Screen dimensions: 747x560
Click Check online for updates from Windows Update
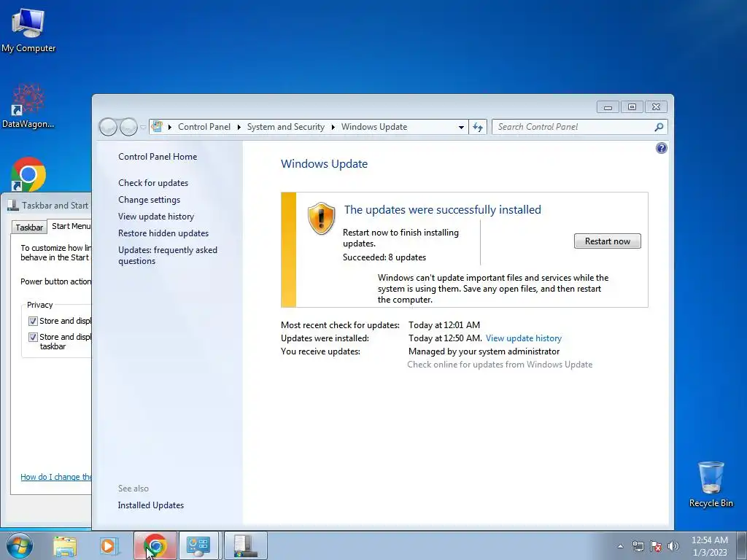[x=500, y=365]
